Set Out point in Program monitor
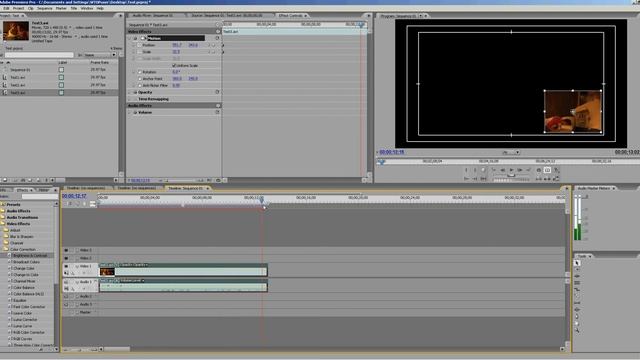Image resolution: width=640 pixels, height=360 pixels. coord(475,170)
